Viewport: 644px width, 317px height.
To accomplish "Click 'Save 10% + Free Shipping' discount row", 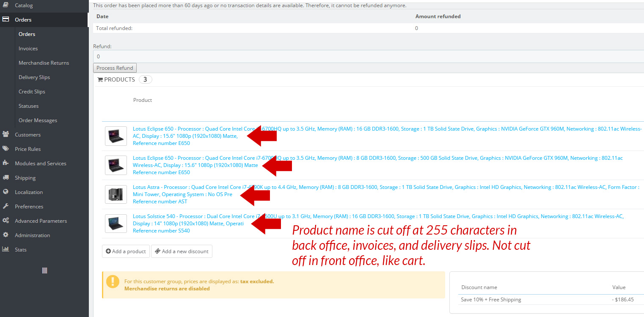I will 491,300.
